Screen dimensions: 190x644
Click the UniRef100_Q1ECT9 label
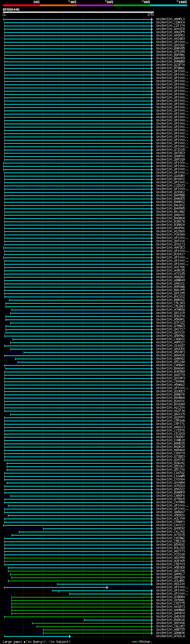click(x=170, y=375)
